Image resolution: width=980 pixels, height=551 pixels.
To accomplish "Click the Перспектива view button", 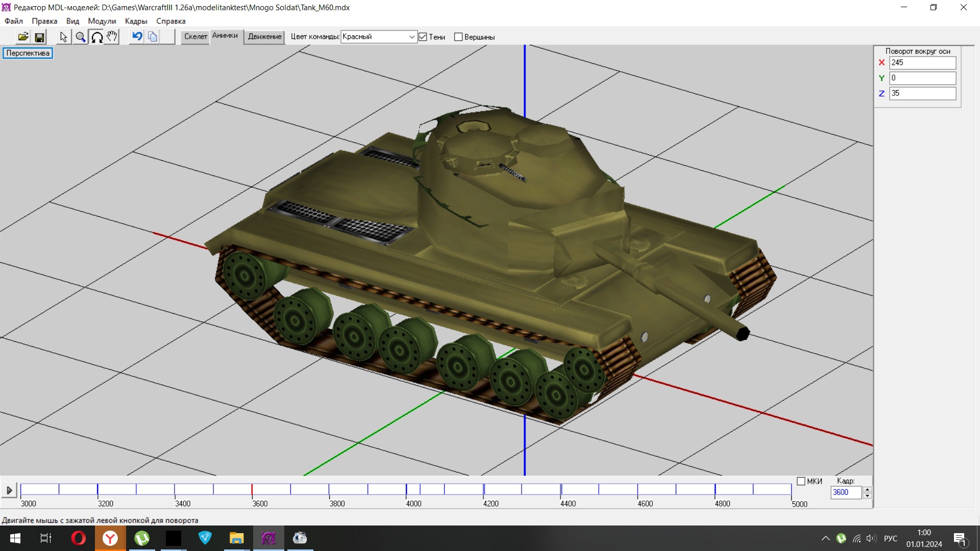I will click(28, 53).
